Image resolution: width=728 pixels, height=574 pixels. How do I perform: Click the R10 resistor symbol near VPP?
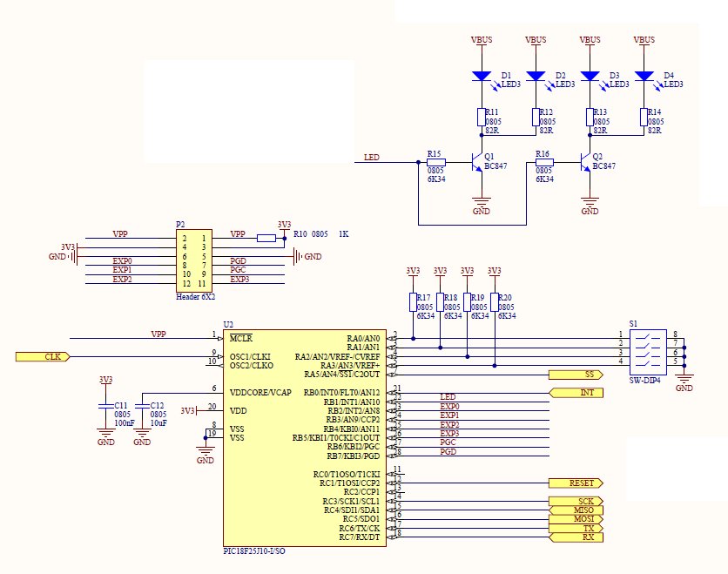tap(266, 239)
